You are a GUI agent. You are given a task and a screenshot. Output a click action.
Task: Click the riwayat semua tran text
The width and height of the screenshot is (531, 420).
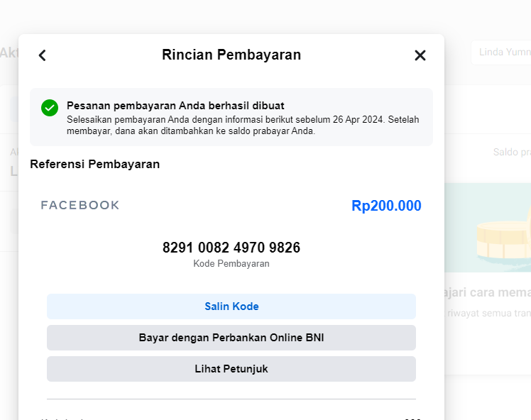(x=488, y=313)
